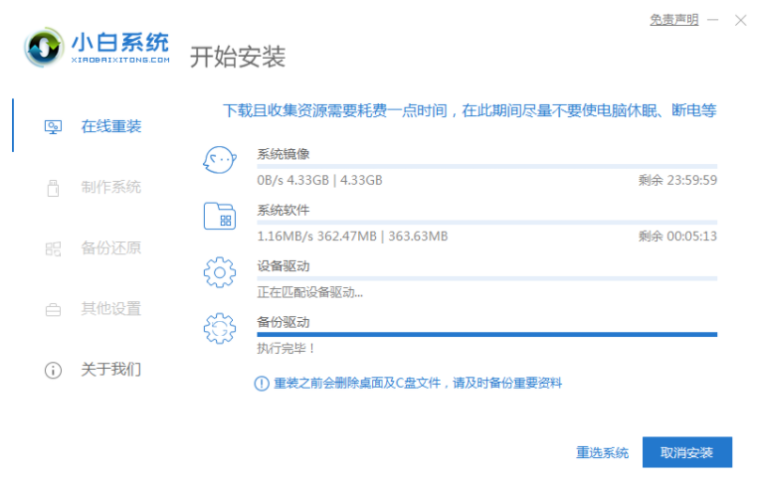Click the 系统软件 folder icon

219,215
